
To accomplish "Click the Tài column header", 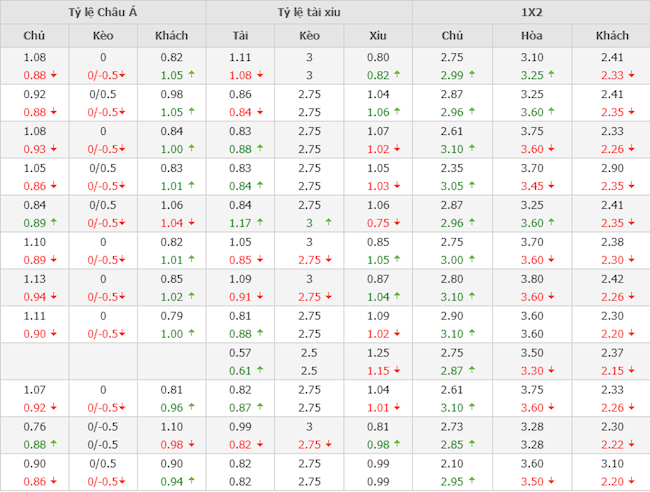I will coord(240,36).
